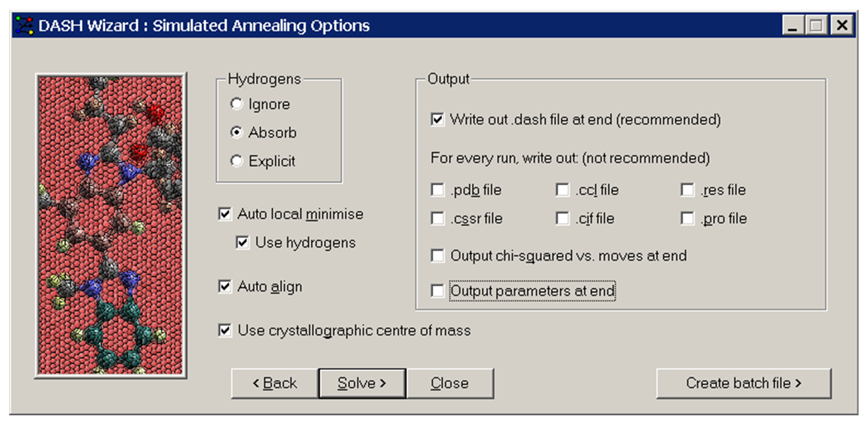Close the Simulated Annealing Options window

coord(842,26)
